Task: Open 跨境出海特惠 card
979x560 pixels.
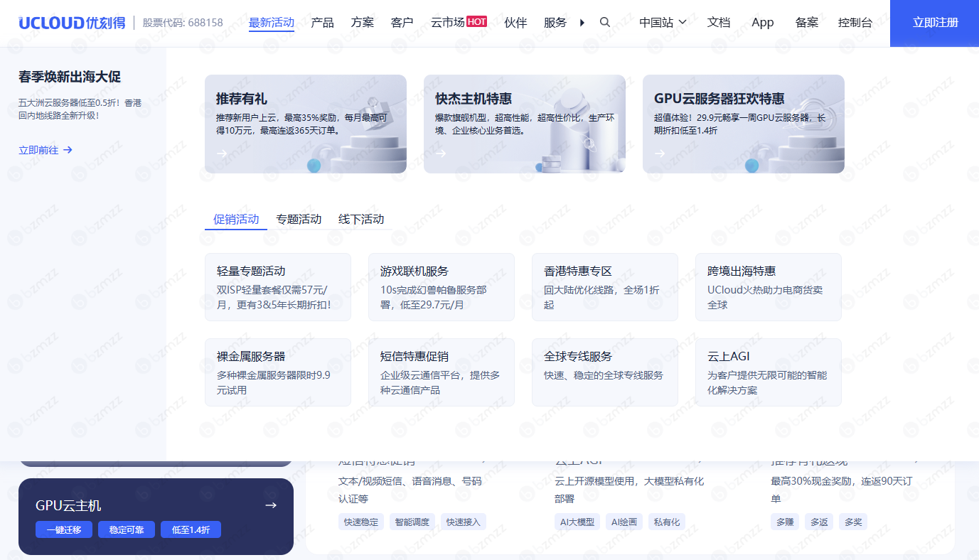Action: (769, 287)
